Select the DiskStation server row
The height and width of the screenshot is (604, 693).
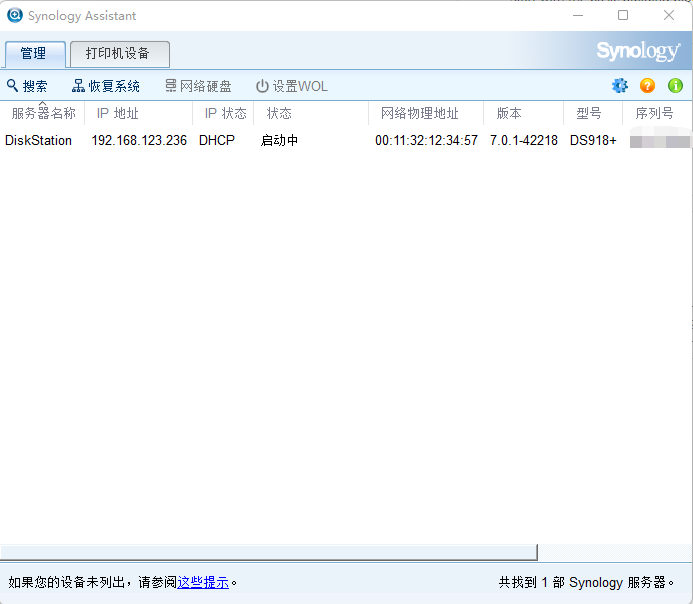346,141
